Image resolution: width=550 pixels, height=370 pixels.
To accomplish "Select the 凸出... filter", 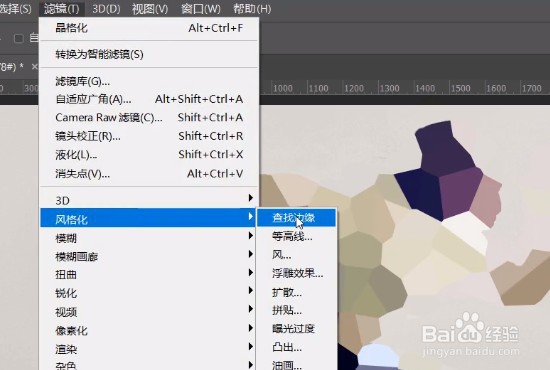I will tap(297, 347).
